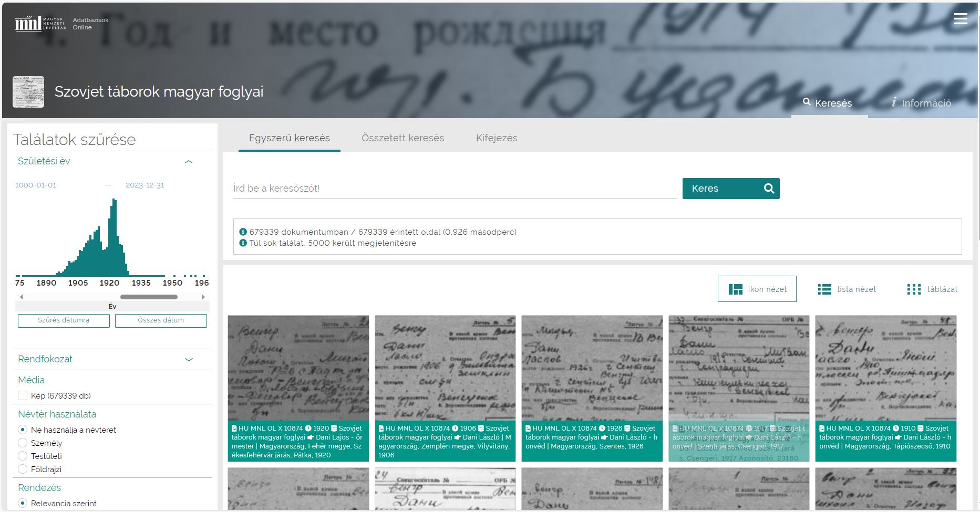Click the Szűrés dátumra button
This screenshot has height=512, width=980.
(64, 320)
